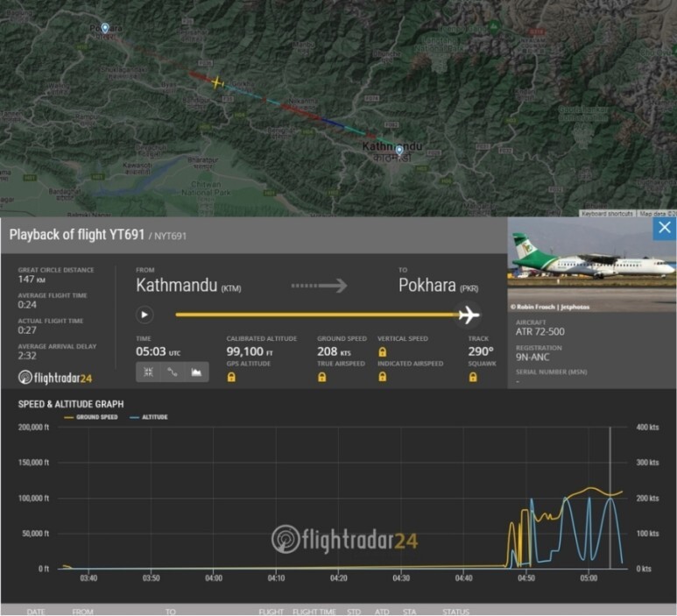Image resolution: width=677 pixels, height=616 pixels.
Task: Click the Ground Speed legend entry
Action: coord(91,417)
